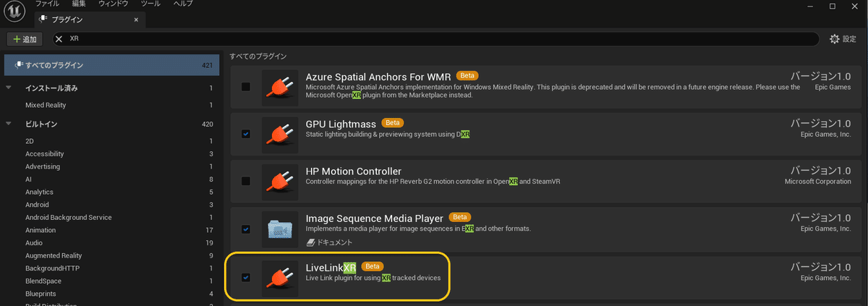
Task: Toggle the LiveLinkXR plugin checkbox
Action: (246, 277)
